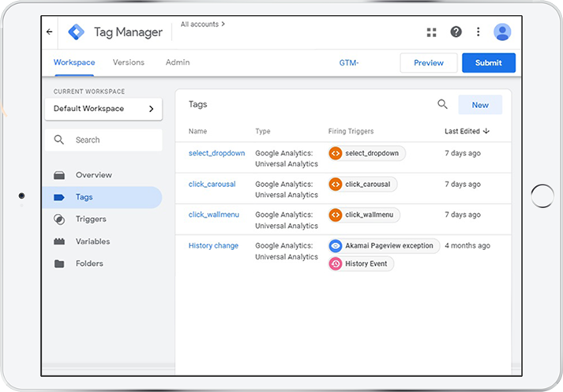Click the Folders icon in sidebar
This screenshot has width=563, height=392.
(x=59, y=264)
